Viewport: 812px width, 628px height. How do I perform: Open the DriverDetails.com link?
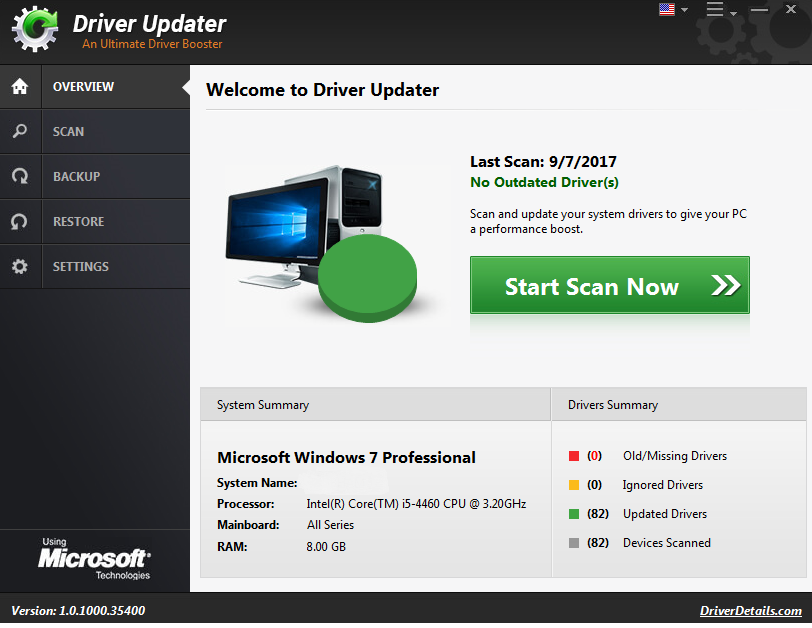click(x=750, y=611)
